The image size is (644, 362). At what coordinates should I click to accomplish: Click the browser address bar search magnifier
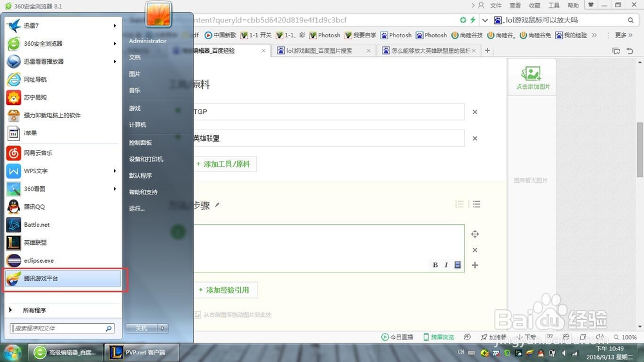point(630,20)
